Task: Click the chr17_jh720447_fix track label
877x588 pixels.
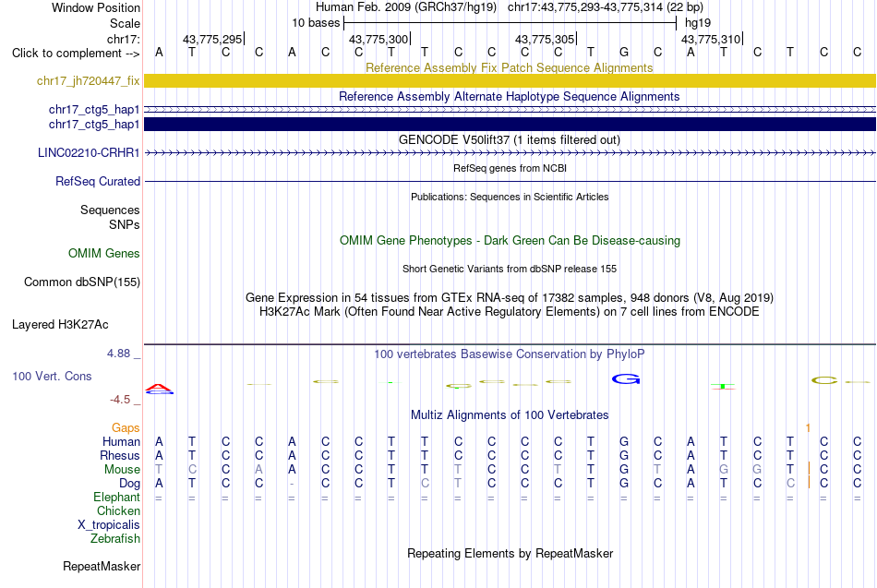Action: coord(89,81)
